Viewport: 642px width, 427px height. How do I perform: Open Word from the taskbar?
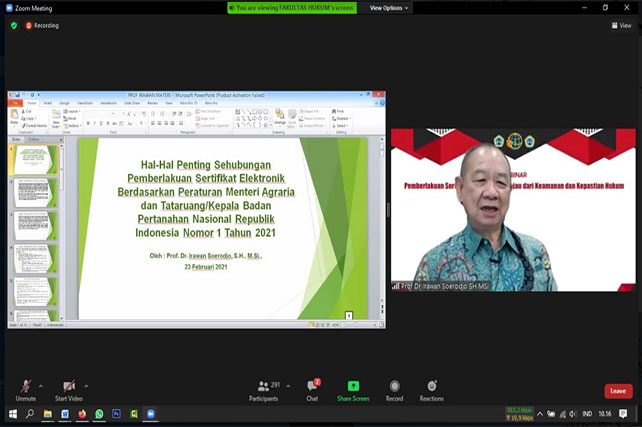65,414
